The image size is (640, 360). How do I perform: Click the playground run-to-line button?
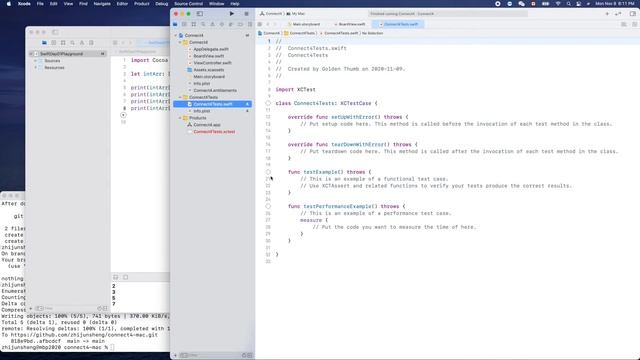click(123, 115)
